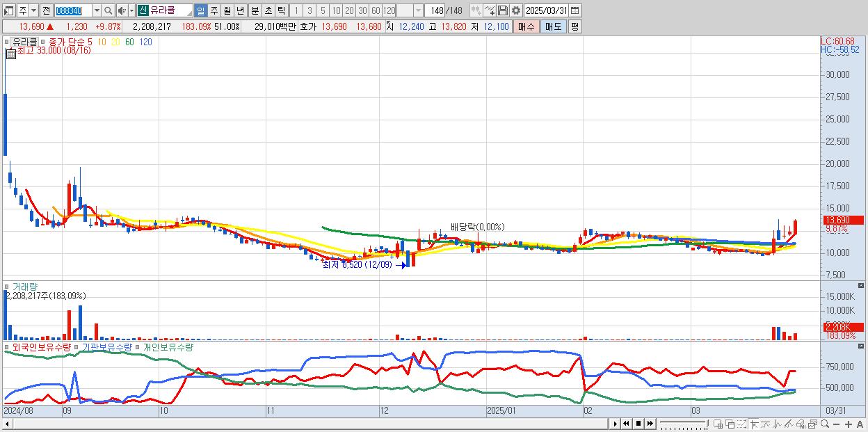Toggle the 전 market button
The height and width of the screenshot is (432, 868).
(x=46, y=10)
